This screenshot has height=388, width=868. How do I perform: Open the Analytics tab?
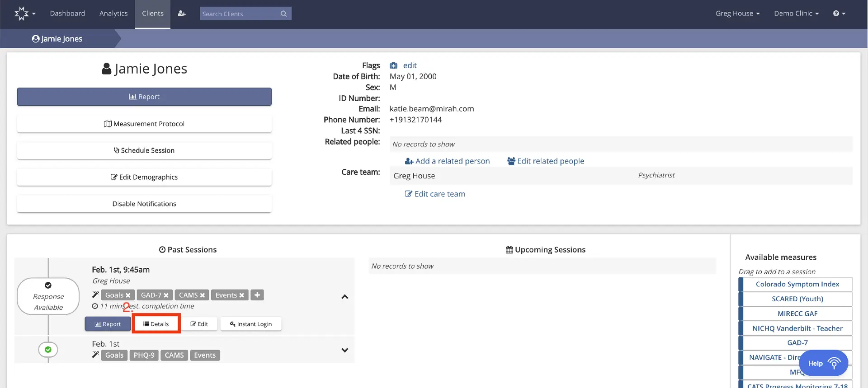pos(113,14)
